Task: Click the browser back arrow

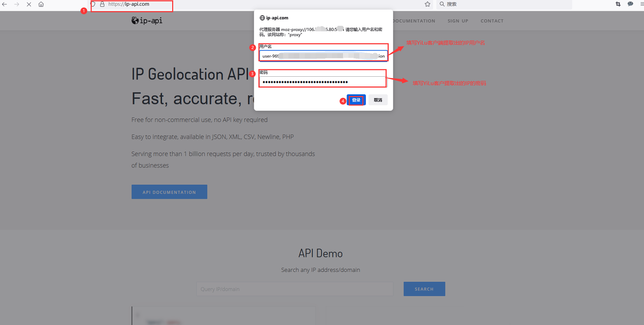Action: click(x=4, y=4)
